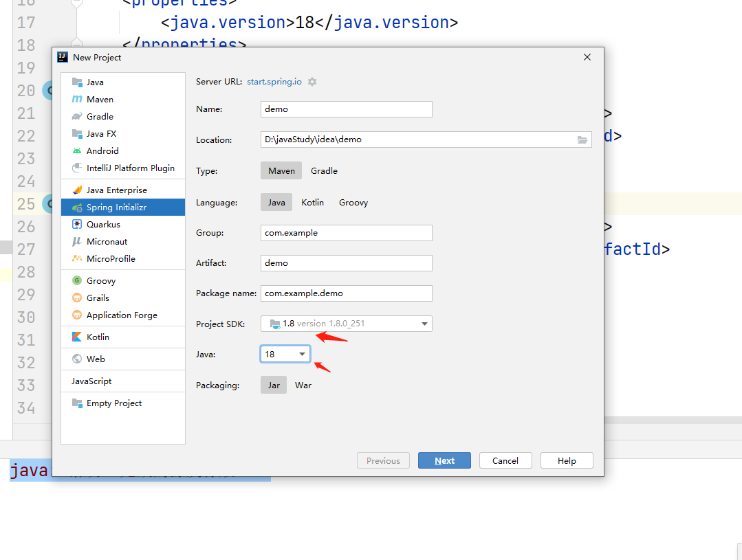The height and width of the screenshot is (560, 742).
Task: Select Empty Project entry
Action: [122, 403]
